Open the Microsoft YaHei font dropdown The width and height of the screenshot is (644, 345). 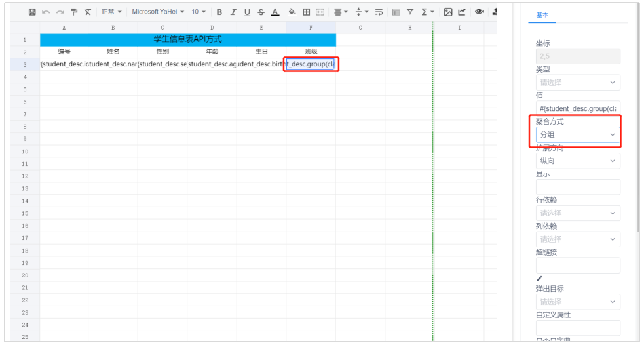click(x=158, y=12)
